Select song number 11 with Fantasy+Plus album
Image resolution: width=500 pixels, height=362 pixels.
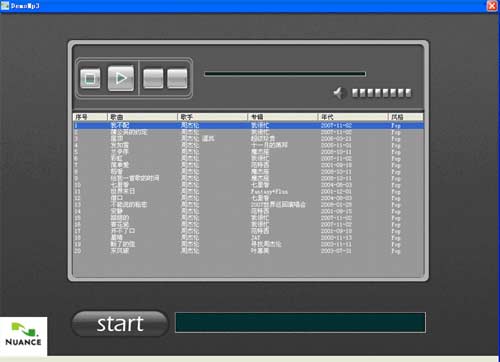[x=248, y=192]
